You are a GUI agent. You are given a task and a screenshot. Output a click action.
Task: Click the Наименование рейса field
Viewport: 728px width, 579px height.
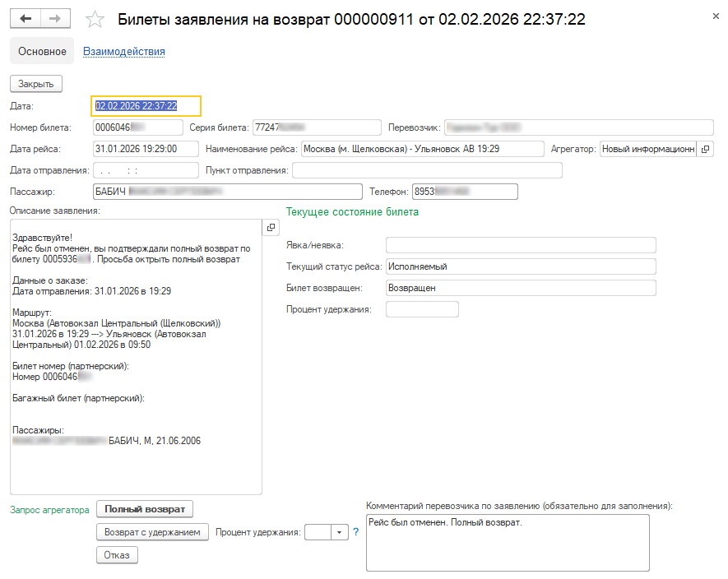coord(422,149)
